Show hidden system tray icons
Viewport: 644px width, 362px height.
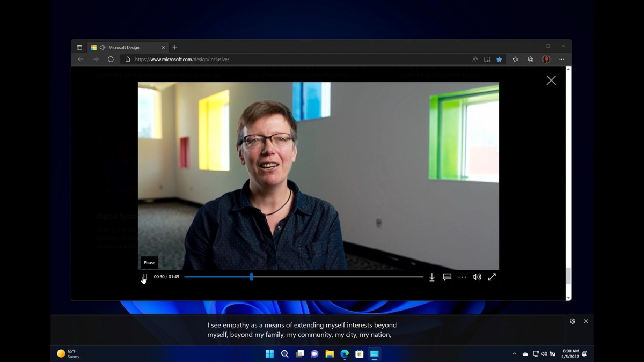coord(513,354)
